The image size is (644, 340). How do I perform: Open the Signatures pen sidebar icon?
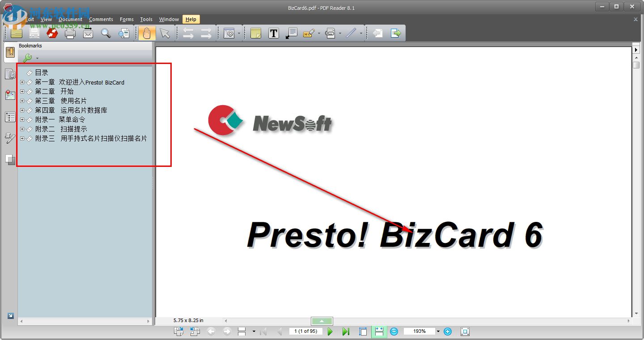click(x=10, y=138)
